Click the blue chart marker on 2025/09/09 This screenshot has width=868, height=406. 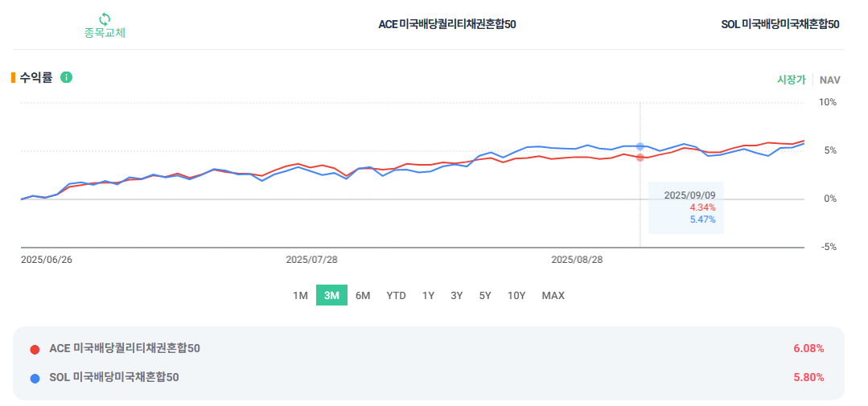pos(640,146)
